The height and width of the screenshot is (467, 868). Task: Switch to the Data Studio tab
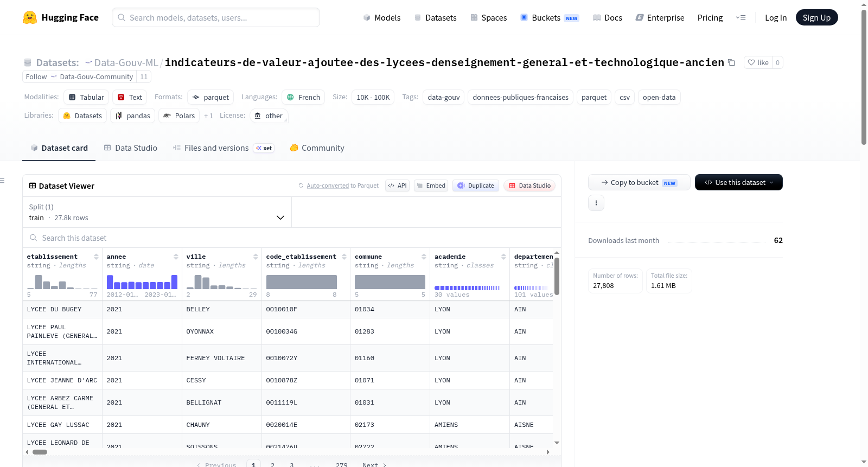click(x=130, y=148)
